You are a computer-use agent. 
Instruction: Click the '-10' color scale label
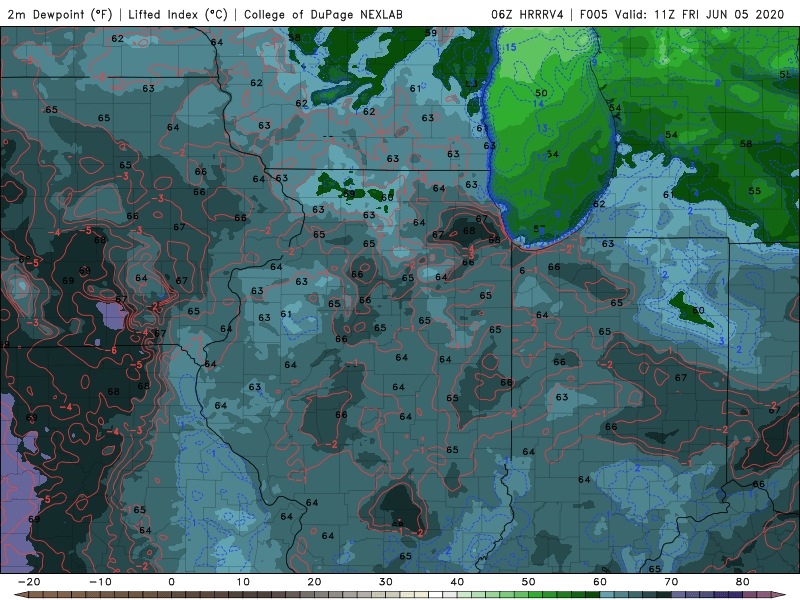coord(100,582)
